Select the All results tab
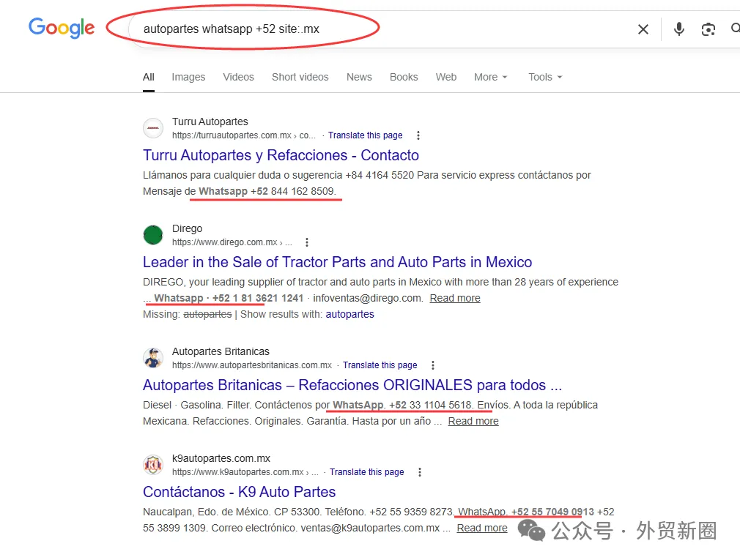Viewport: 740px width, 560px height. tap(149, 77)
